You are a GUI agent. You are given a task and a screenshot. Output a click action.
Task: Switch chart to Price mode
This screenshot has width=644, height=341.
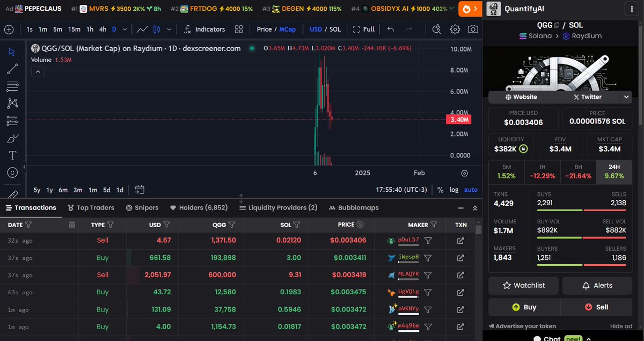[264, 29]
